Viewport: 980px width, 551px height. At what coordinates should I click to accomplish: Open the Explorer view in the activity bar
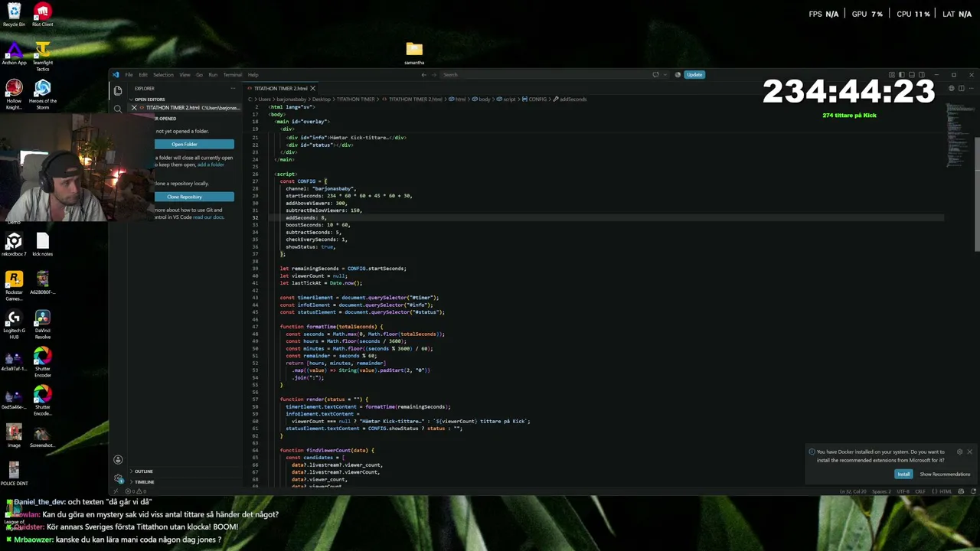click(118, 90)
